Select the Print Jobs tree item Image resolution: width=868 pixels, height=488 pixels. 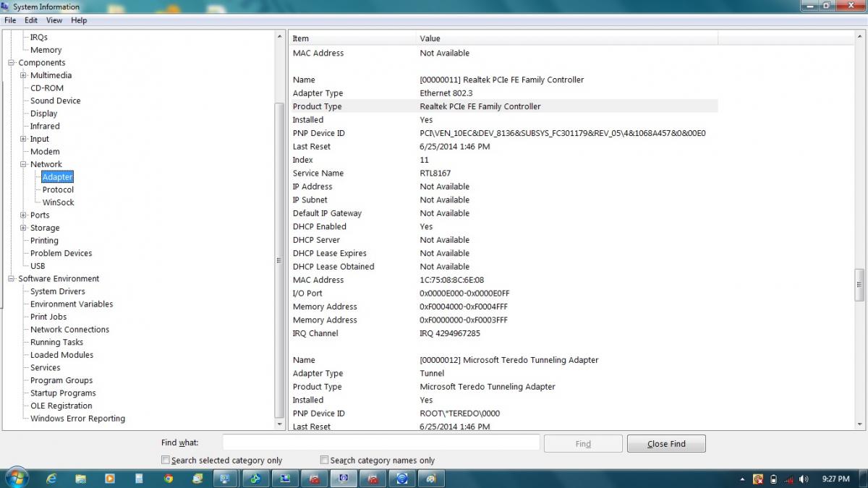tap(48, 317)
